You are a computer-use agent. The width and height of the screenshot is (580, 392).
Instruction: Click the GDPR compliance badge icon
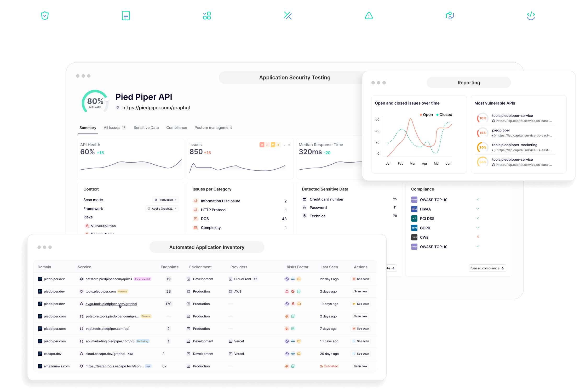(x=414, y=228)
